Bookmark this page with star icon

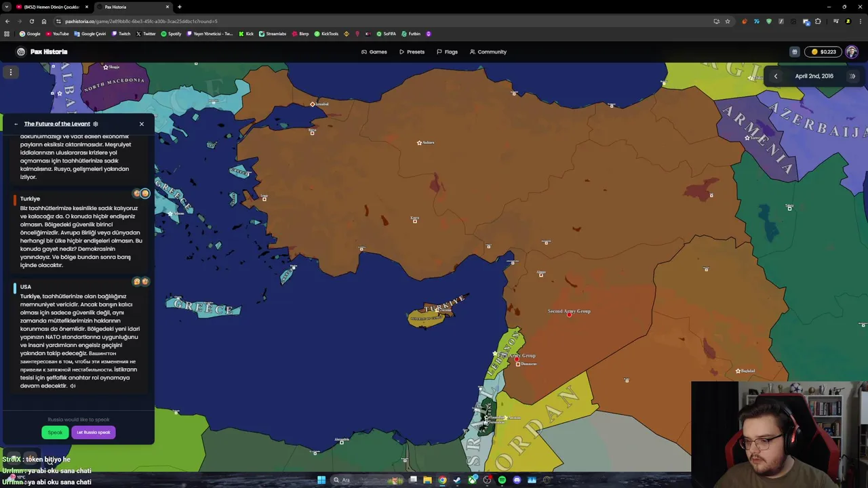(728, 21)
